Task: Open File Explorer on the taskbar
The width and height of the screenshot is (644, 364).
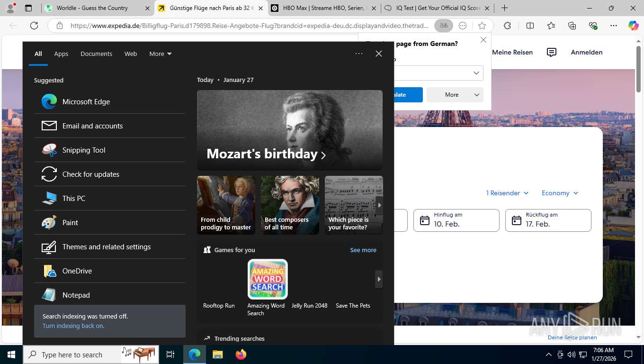Action: click(217, 355)
